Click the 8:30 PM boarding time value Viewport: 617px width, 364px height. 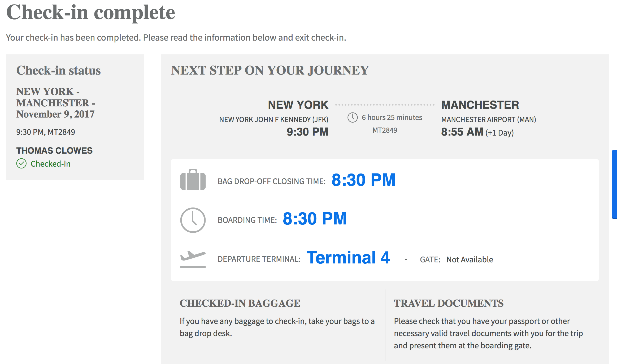click(315, 219)
